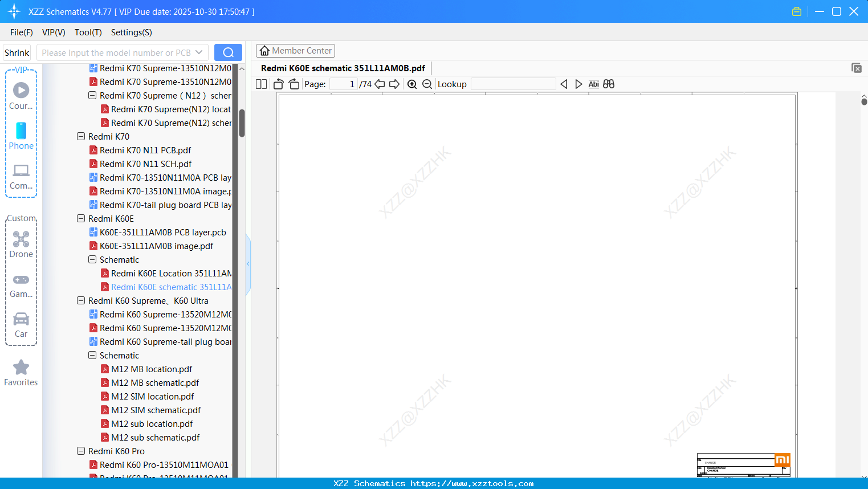Viewport: 868px width, 489px height.
Task: Open the xzztools.com website link
Action: point(472,483)
